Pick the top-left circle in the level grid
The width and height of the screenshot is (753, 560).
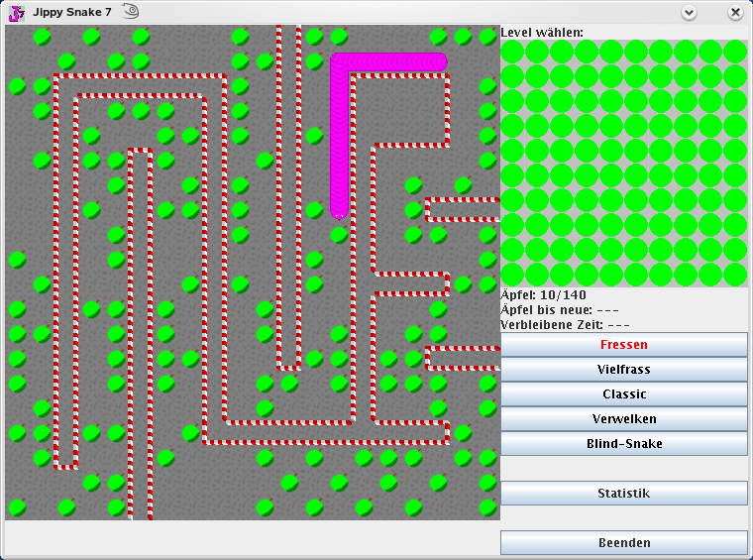[512, 52]
